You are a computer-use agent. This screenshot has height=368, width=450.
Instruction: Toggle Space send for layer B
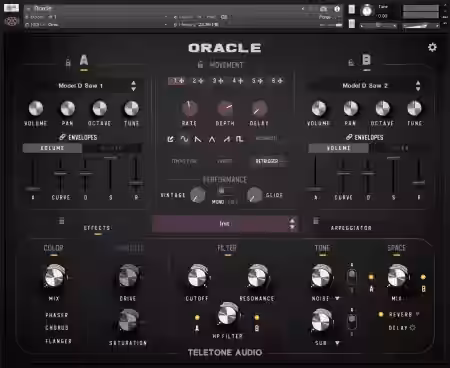click(423, 277)
